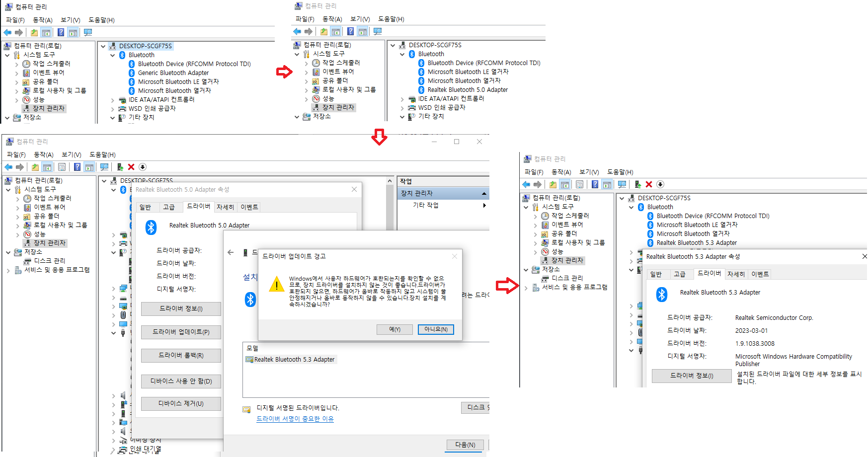Expand 서비스 및 응용 프로그램, 5.3 Adapter properties window
The width and height of the screenshot is (868, 457).
(x=526, y=288)
